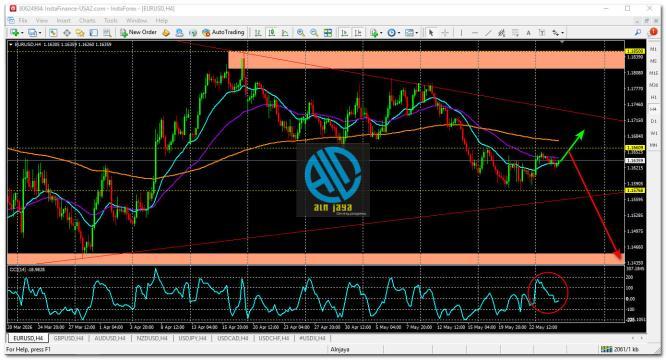Zoom in on the chart
This screenshot has height=360, width=666.
pos(301,33)
